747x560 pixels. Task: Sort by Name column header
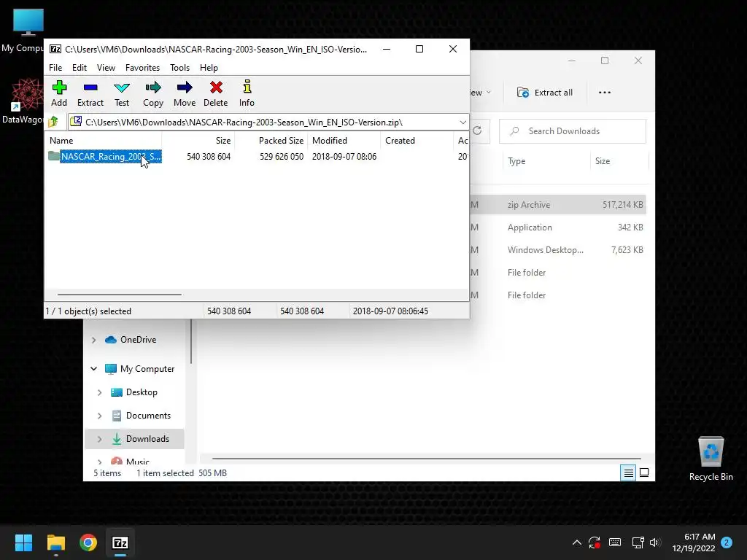point(104,141)
